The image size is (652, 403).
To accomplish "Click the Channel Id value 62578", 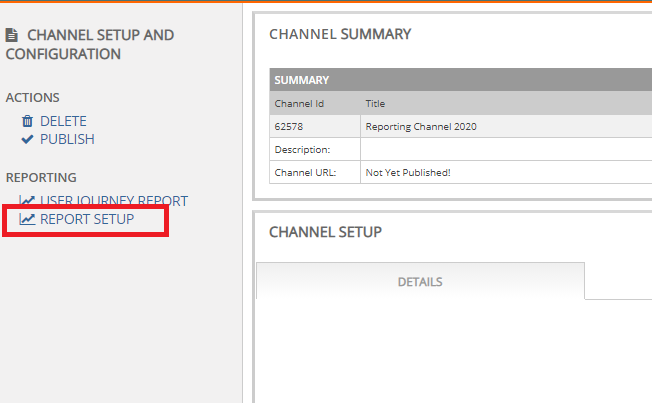I will [x=289, y=126].
